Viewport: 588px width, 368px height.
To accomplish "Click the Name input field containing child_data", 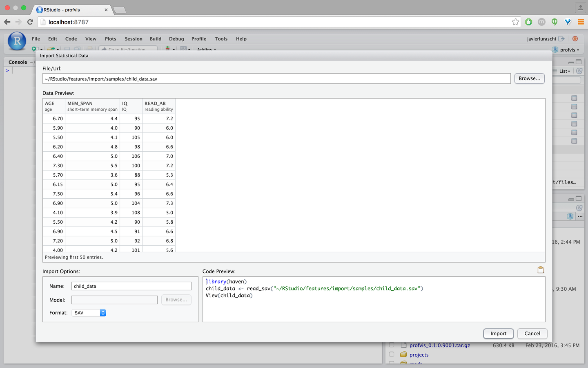I will pyautogui.click(x=131, y=286).
